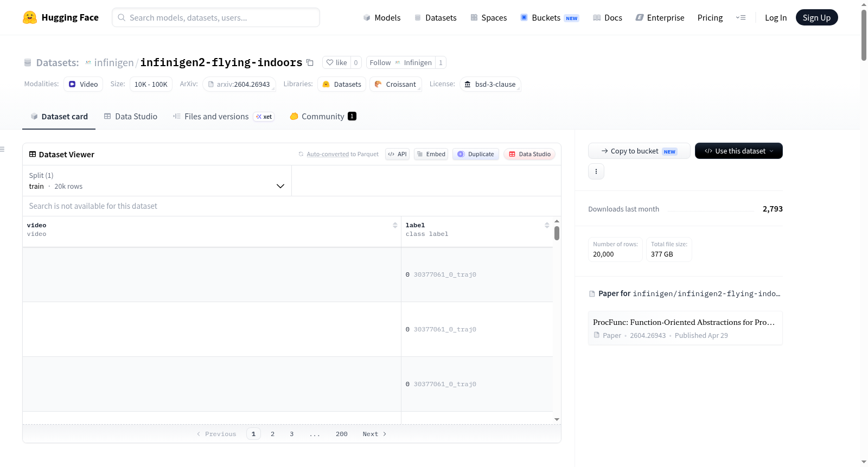The height and width of the screenshot is (467, 868).
Task: Click the Dataset Viewer table icon
Action: click(x=33, y=154)
